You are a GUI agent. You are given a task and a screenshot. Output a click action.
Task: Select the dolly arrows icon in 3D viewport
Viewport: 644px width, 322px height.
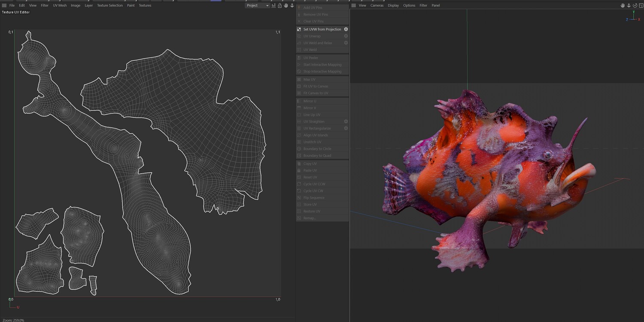[x=629, y=6]
